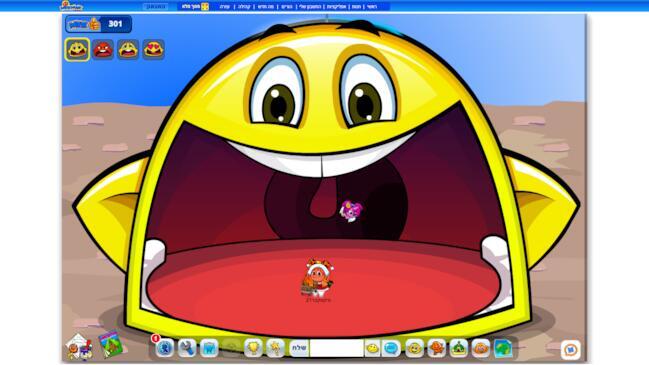Send message with the שלח button
Image resolution: width=649 pixels, height=365 pixels.
[x=299, y=348]
